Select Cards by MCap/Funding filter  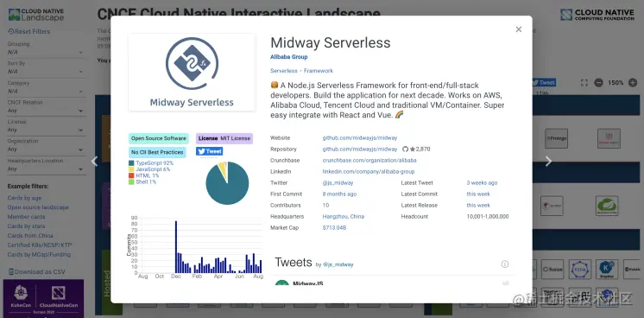tap(39, 255)
